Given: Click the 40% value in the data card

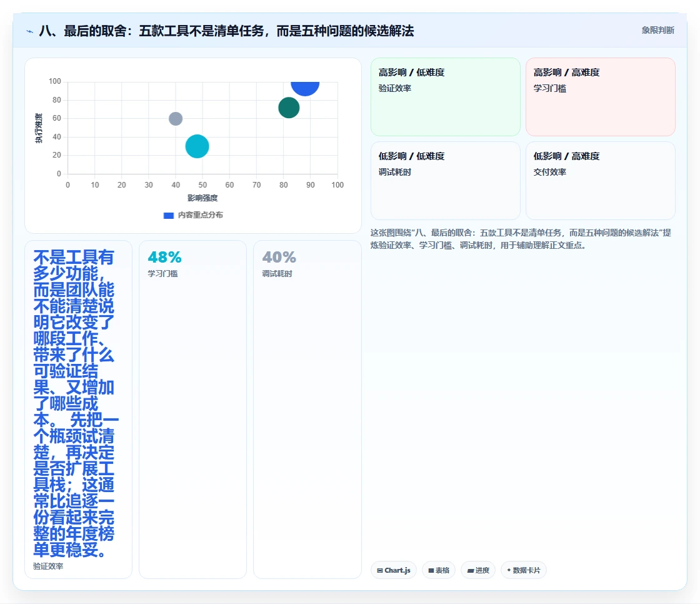Looking at the screenshot, I should [279, 258].
